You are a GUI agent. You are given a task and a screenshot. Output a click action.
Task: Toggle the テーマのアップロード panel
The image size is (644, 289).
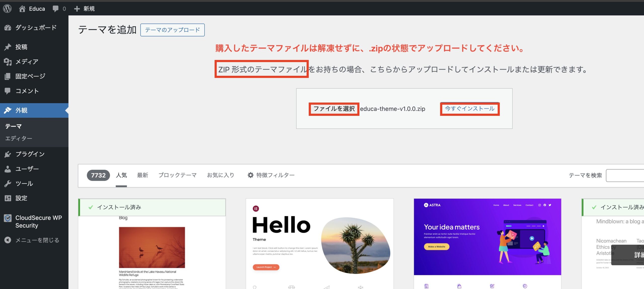click(x=172, y=30)
